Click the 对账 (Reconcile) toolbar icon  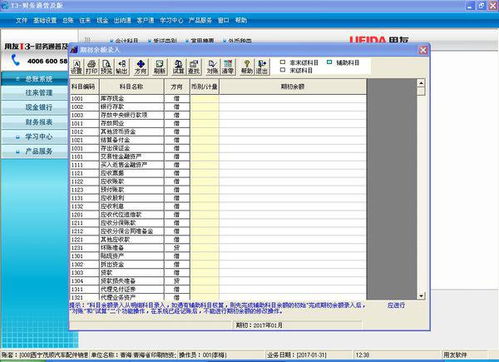click(x=212, y=67)
